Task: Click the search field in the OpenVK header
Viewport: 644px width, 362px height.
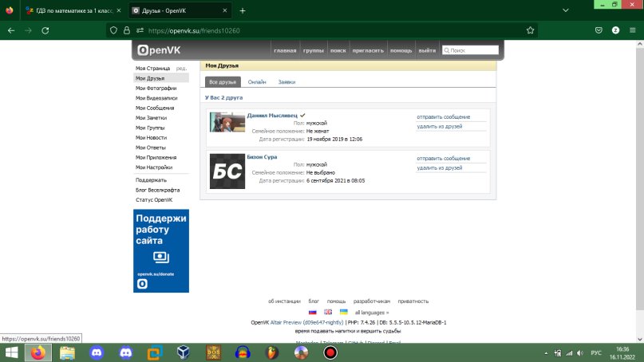Action: pos(471,50)
